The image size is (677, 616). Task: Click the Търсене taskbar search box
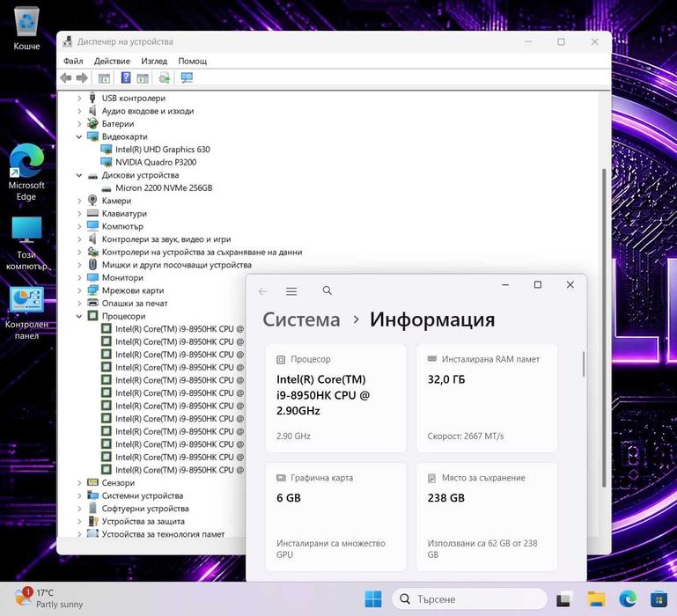click(x=469, y=598)
